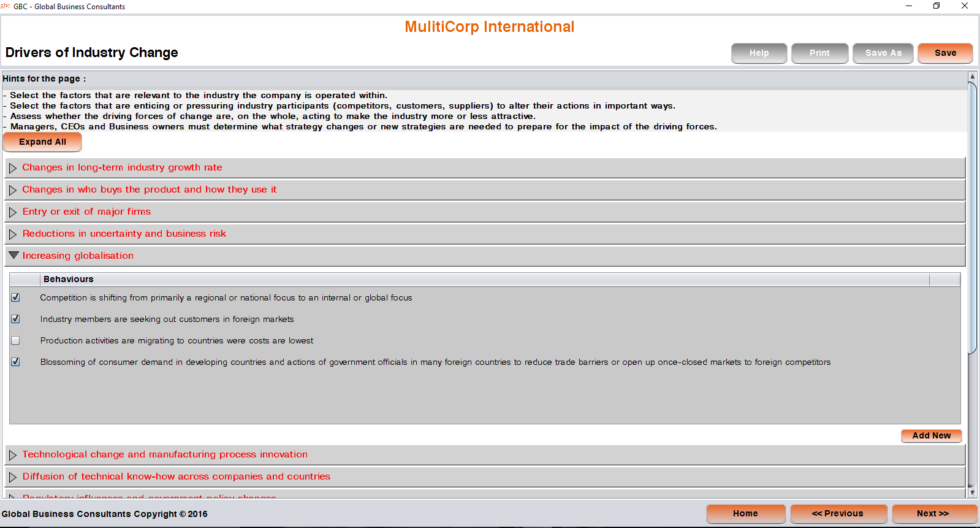Collapse Increasing globalisation section arrow
This screenshot has width=980, height=528.
click(13, 255)
